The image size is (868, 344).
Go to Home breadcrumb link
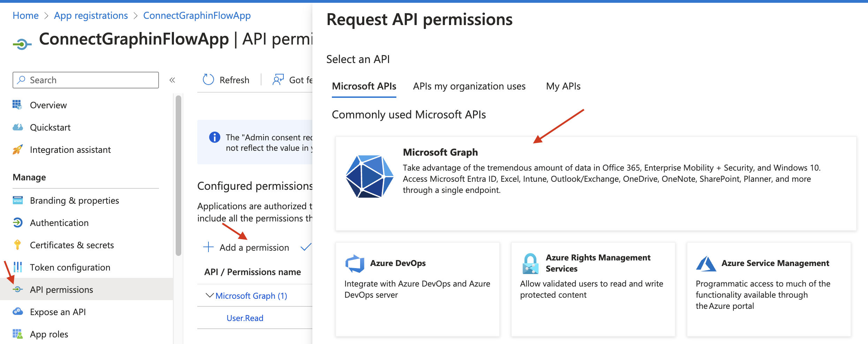[x=25, y=15]
